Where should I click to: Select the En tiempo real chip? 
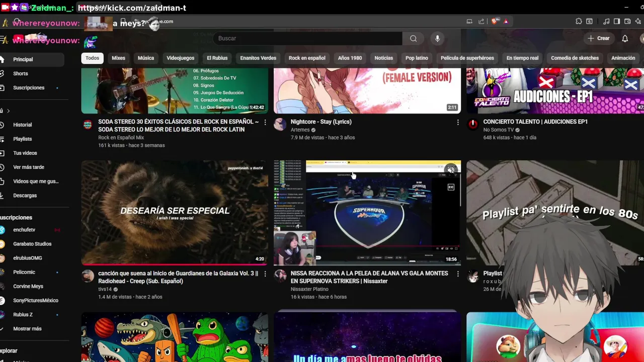click(522, 58)
